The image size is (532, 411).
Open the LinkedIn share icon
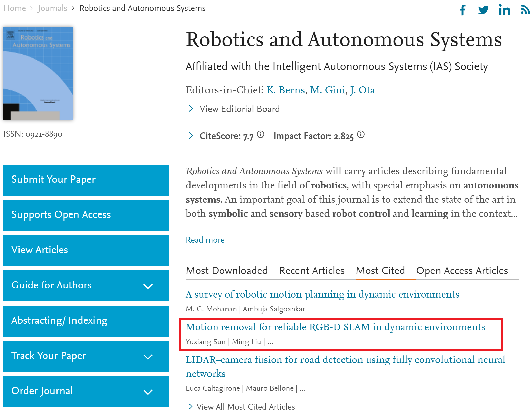504,10
